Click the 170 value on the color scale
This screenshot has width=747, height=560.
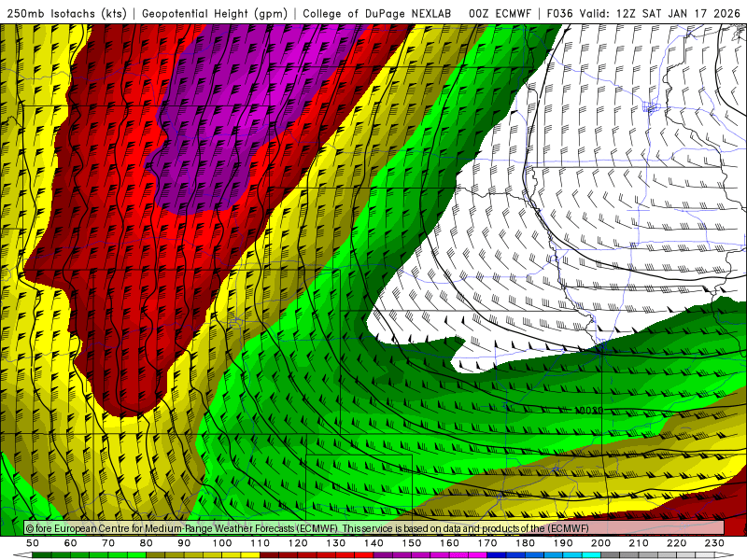[x=487, y=543]
